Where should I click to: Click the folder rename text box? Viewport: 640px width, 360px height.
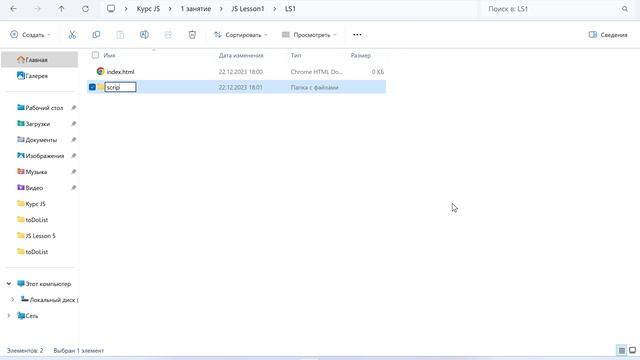[x=120, y=87]
